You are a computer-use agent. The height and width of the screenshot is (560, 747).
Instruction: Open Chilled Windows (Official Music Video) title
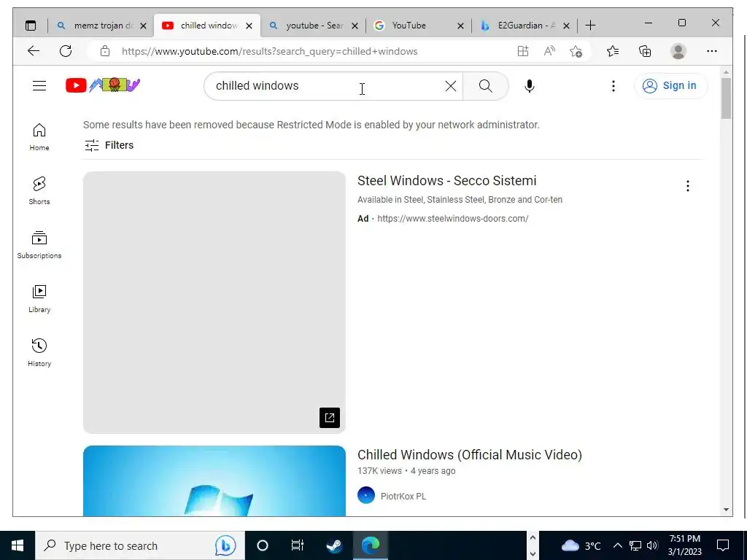pyautogui.click(x=470, y=455)
